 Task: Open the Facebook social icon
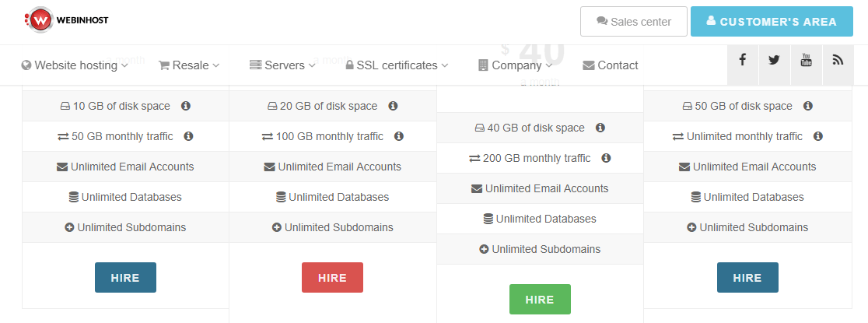coord(742,61)
